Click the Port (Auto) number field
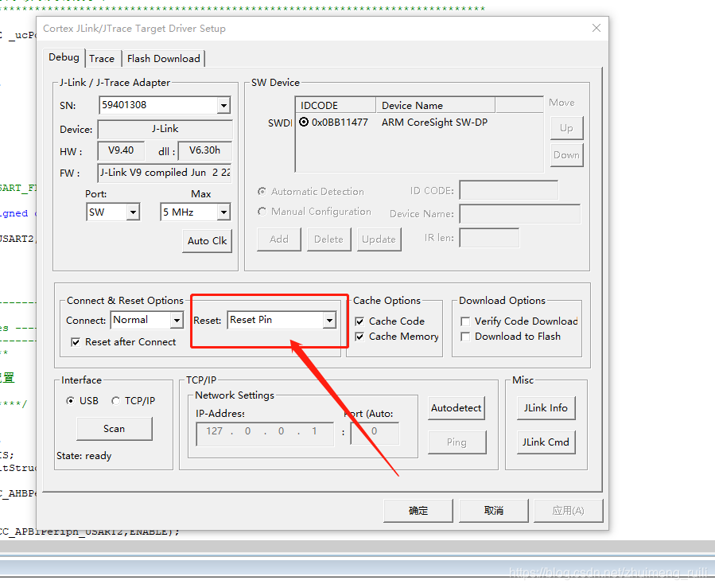Screen dimensions: 715x588 click(x=375, y=434)
